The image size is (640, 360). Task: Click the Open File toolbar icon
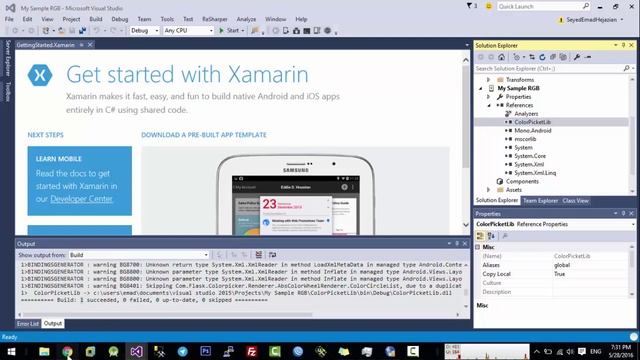pyautogui.click(x=61, y=31)
